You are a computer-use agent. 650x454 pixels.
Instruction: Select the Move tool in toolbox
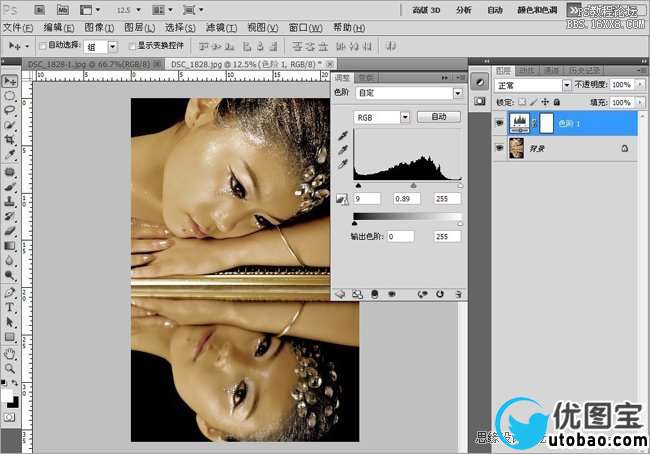pyautogui.click(x=9, y=80)
